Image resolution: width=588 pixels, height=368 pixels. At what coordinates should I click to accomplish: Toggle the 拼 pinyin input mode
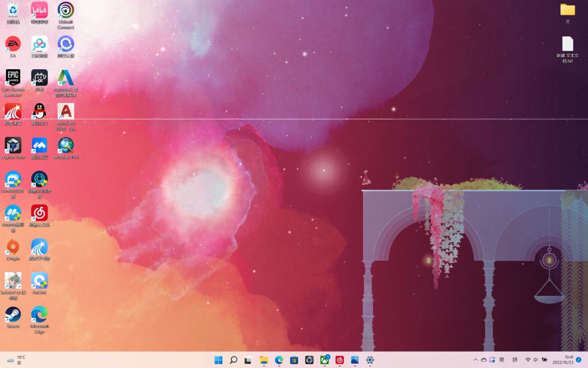(x=515, y=360)
